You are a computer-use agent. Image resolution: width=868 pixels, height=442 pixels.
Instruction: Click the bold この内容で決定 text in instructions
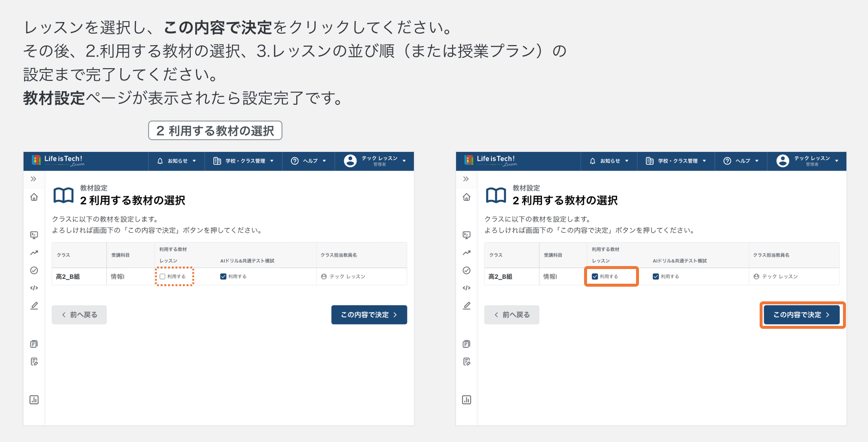[x=218, y=27]
